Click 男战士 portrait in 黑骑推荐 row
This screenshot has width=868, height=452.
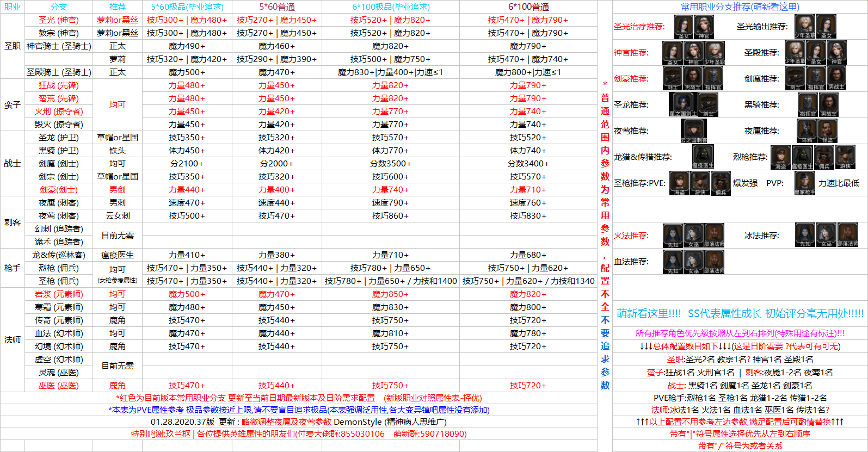click(x=829, y=105)
